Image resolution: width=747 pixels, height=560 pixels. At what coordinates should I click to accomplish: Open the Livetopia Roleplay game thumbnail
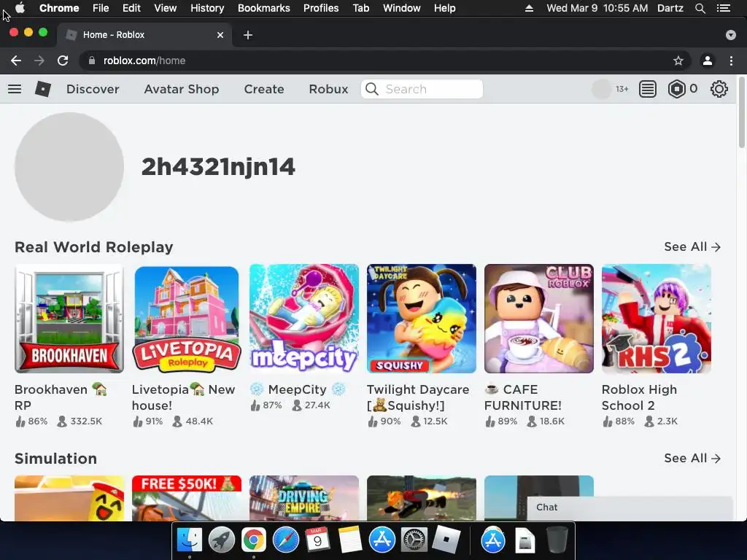(186, 319)
